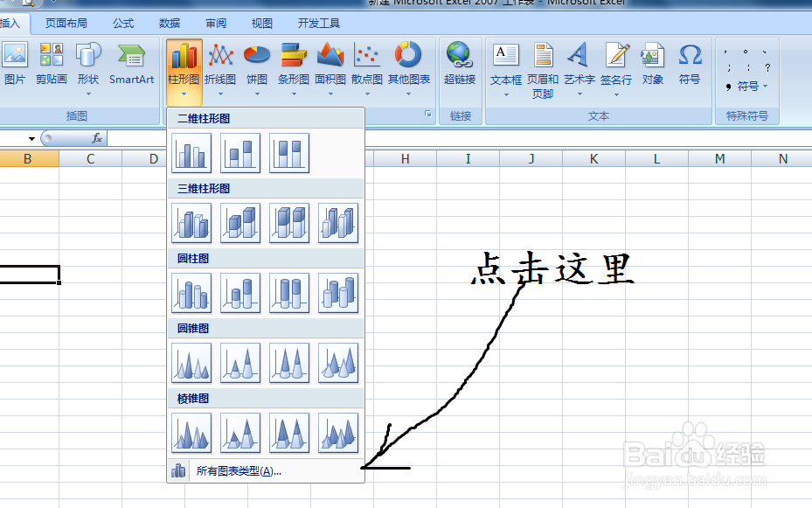Open the Name Box dropdown arrow

[31, 138]
